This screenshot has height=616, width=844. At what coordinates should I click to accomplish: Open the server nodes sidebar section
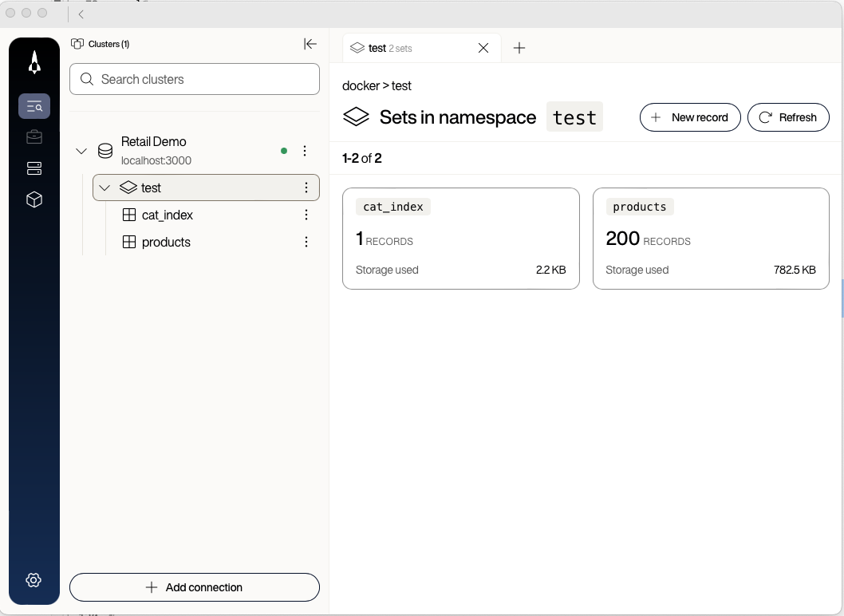coord(34,168)
